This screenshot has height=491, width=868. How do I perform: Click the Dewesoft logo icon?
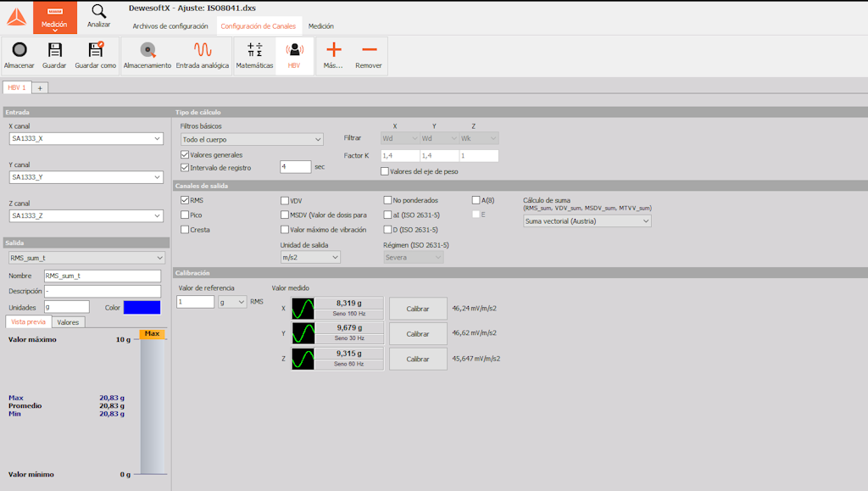[17, 17]
